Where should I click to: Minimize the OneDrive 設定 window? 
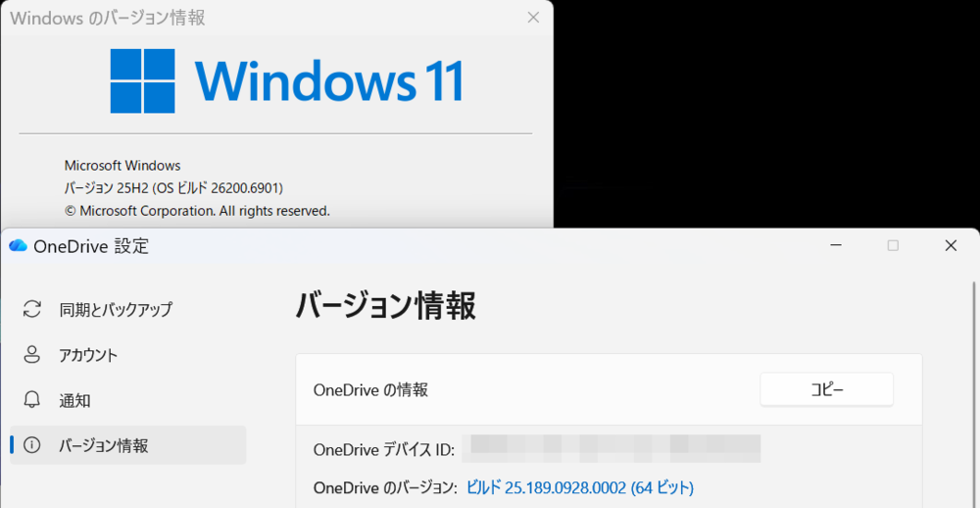click(836, 246)
